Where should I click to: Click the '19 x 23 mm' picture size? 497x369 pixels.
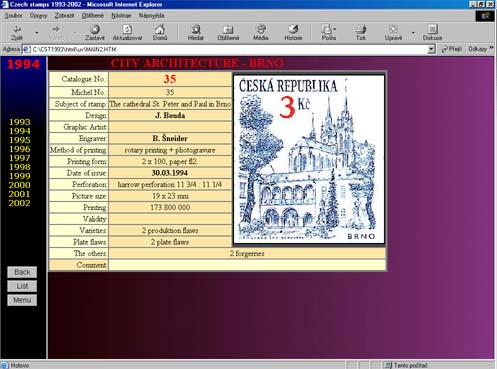pos(170,196)
